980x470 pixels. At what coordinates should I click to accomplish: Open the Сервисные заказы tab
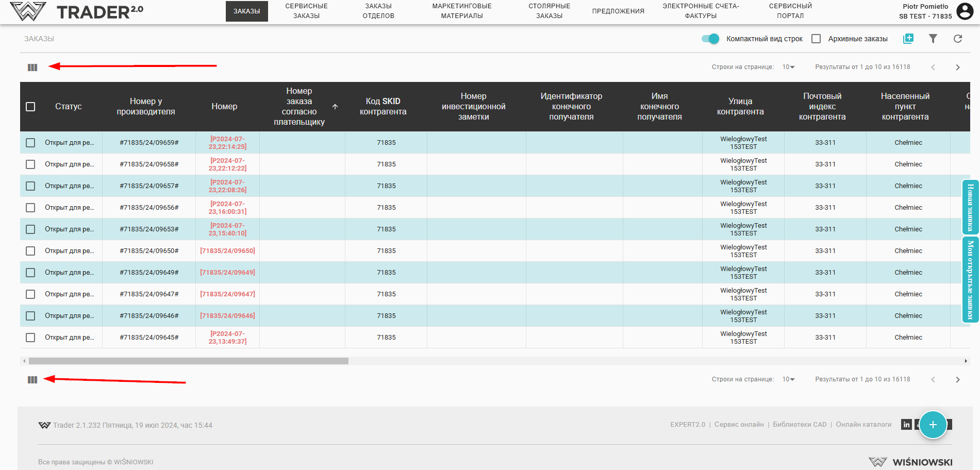306,11
